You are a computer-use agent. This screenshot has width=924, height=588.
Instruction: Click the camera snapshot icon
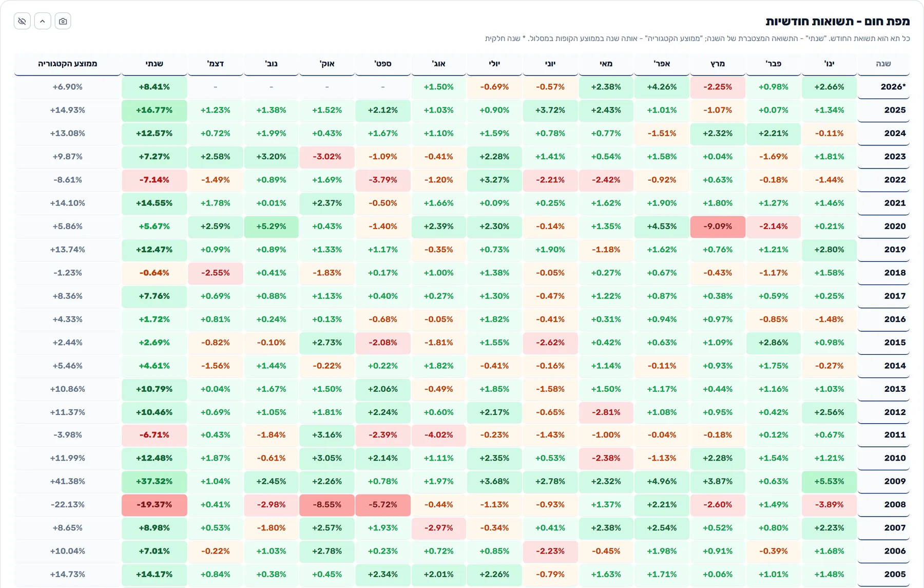pyautogui.click(x=63, y=21)
